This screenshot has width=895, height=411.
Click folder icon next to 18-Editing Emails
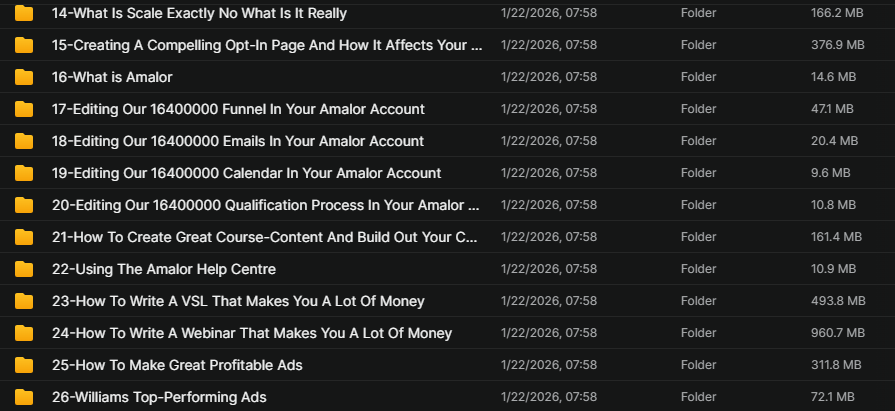click(x=25, y=141)
